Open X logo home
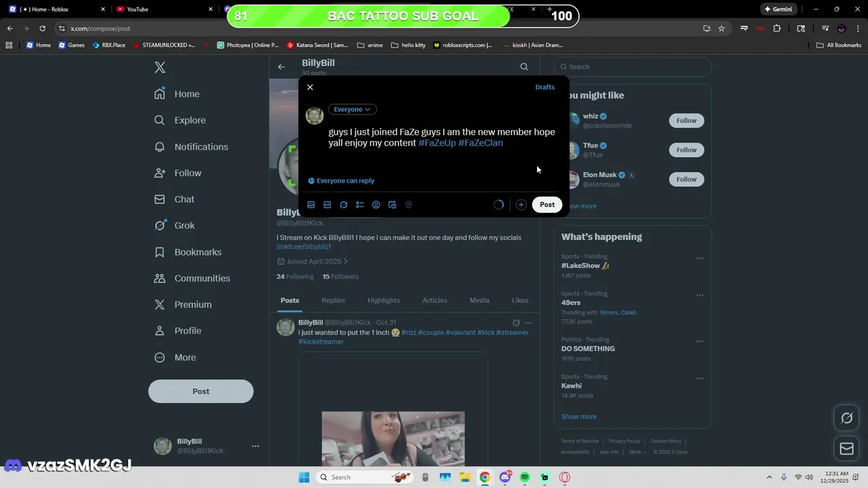The width and height of the screenshot is (868, 488). click(160, 67)
